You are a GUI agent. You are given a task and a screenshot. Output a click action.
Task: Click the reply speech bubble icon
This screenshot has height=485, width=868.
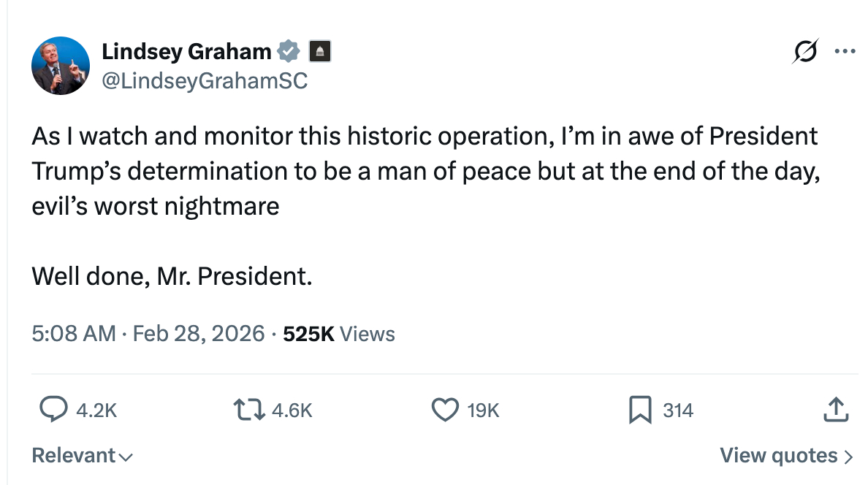click(x=53, y=410)
